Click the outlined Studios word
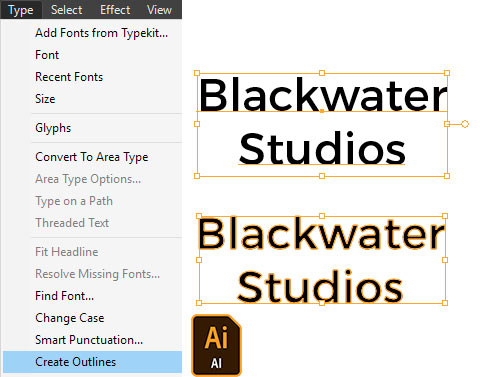Image resolution: width=491 pixels, height=377 pixels. pyautogui.click(x=320, y=287)
